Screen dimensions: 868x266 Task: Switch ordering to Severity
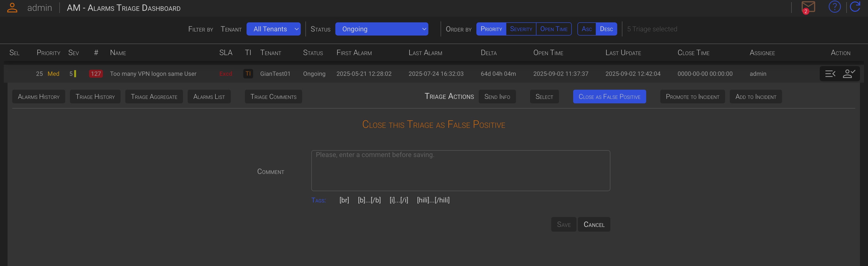pos(521,29)
